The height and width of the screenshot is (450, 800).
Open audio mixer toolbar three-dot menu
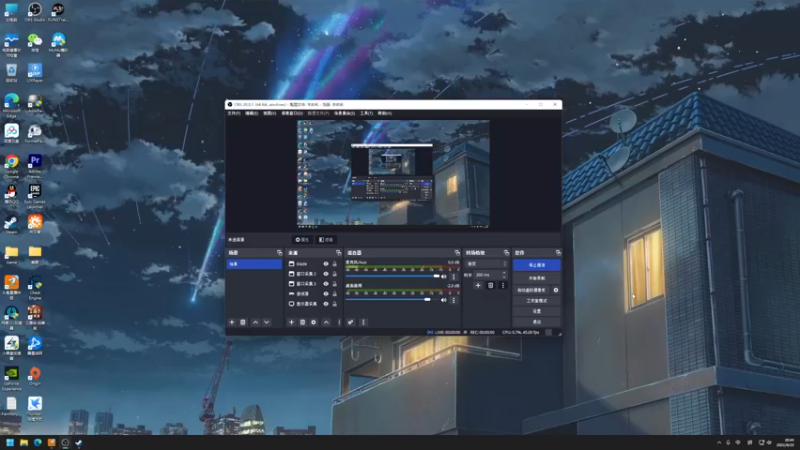pos(363,322)
